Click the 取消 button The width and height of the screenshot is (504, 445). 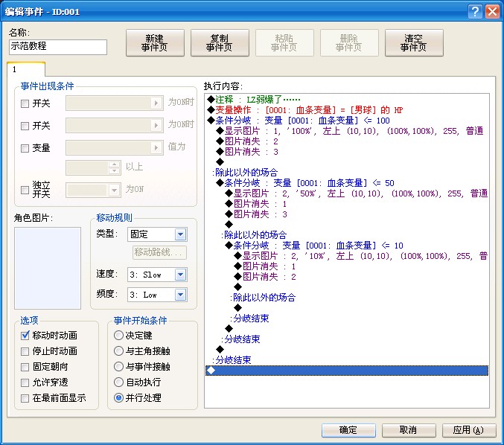[x=409, y=430]
